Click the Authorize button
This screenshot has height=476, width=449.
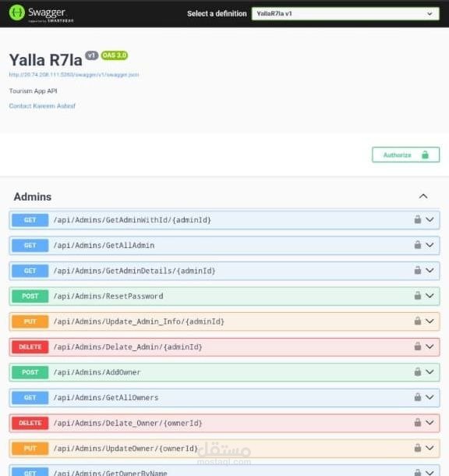point(405,155)
